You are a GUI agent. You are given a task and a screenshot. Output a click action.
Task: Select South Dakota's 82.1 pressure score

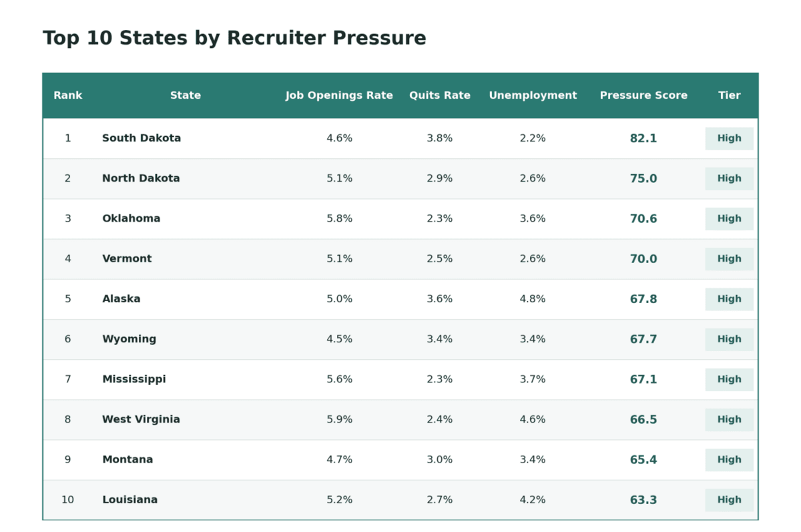coord(643,138)
